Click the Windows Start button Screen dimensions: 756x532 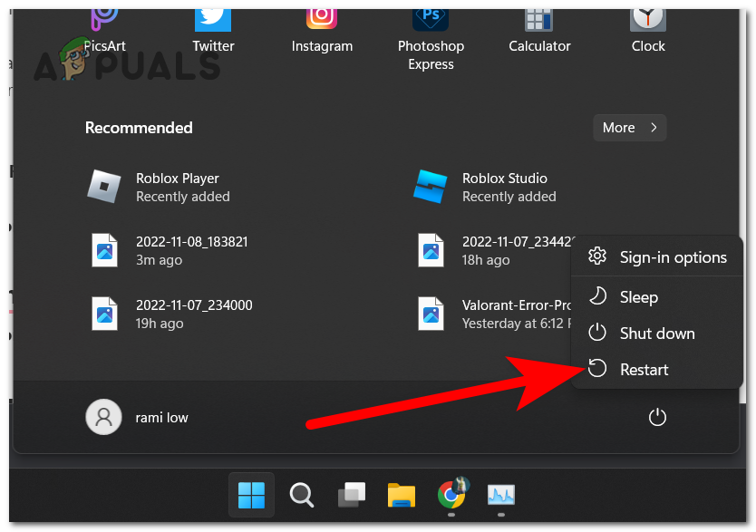[x=251, y=495]
